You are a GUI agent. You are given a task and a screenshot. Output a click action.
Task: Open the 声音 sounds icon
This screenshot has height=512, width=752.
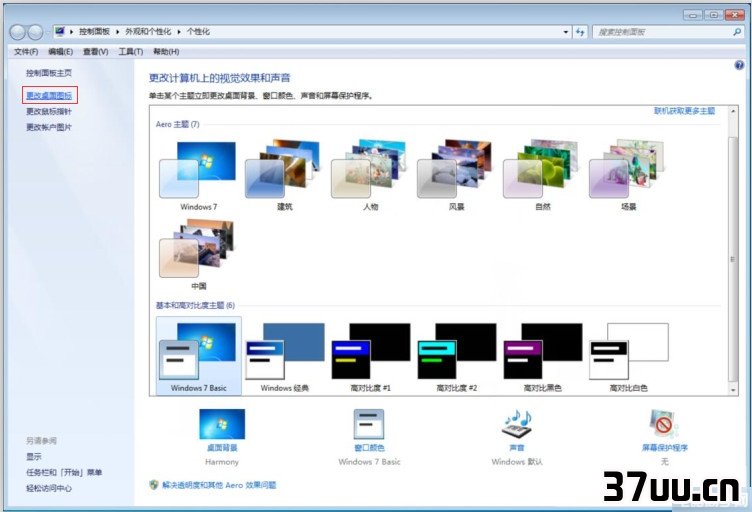517,424
